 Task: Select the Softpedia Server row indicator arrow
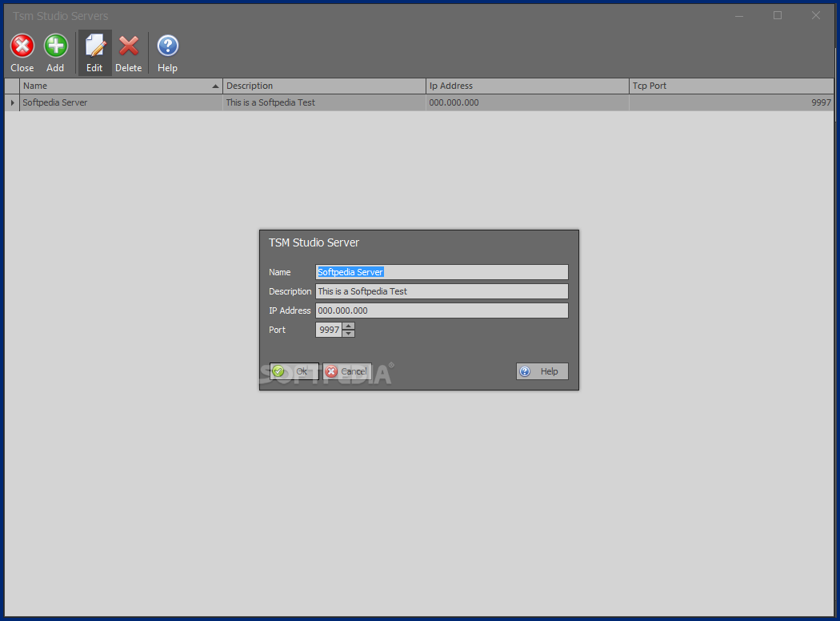tap(12, 102)
